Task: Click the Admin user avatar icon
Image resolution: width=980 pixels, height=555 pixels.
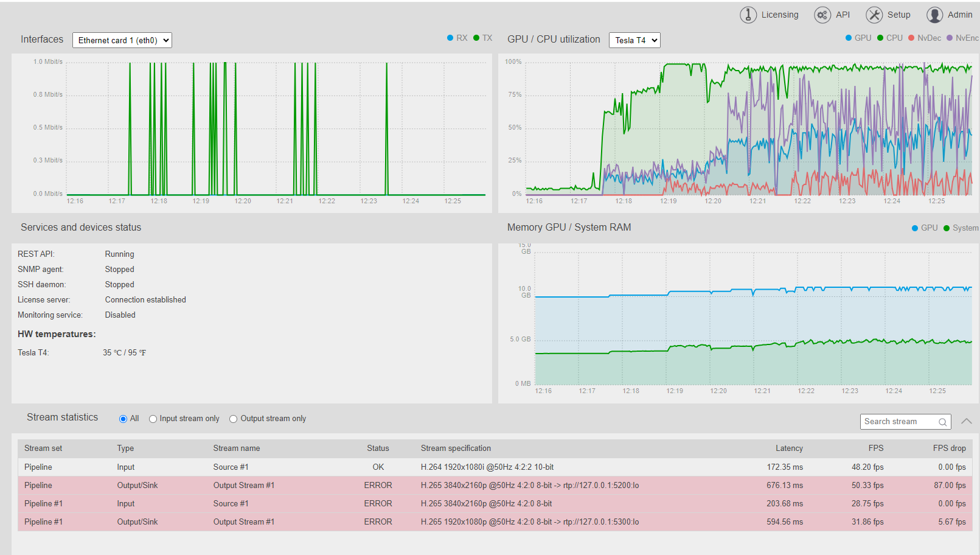Action: click(935, 15)
